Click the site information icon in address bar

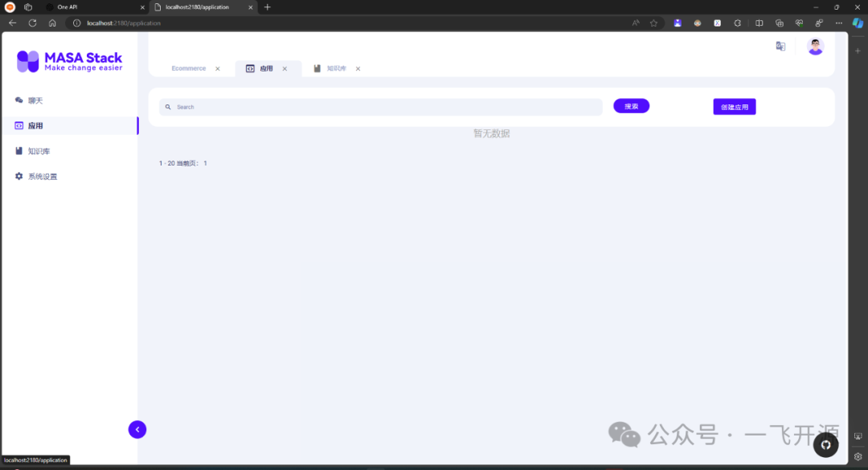[77, 23]
